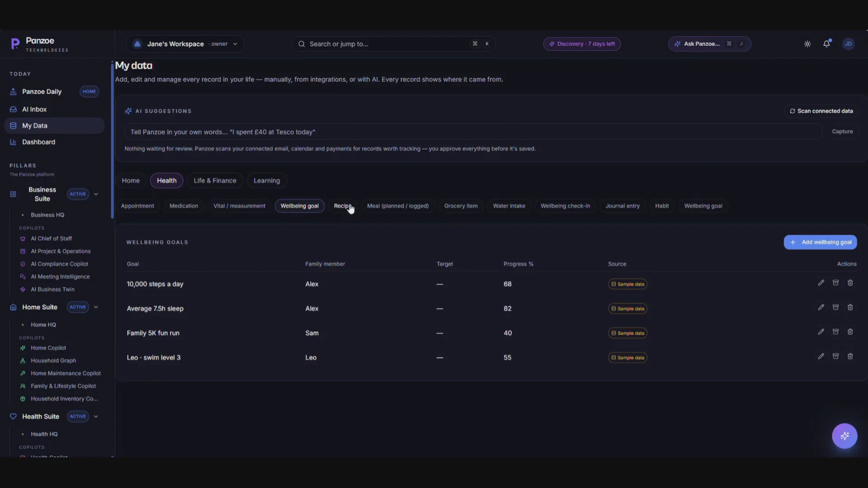Click Scan connected data button
868x488 pixels.
pos(821,111)
